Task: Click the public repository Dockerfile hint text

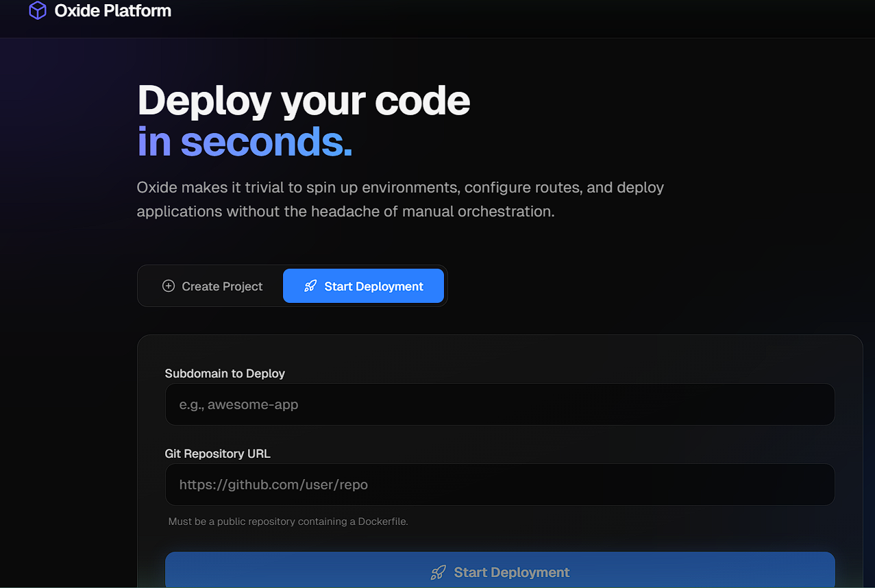Action: point(288,522)
